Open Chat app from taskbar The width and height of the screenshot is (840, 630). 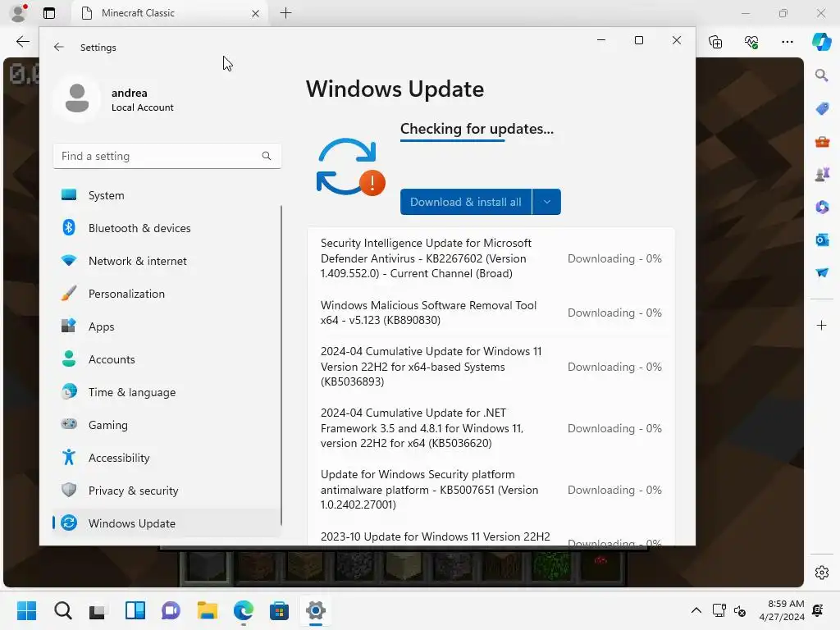coord(171,610)
